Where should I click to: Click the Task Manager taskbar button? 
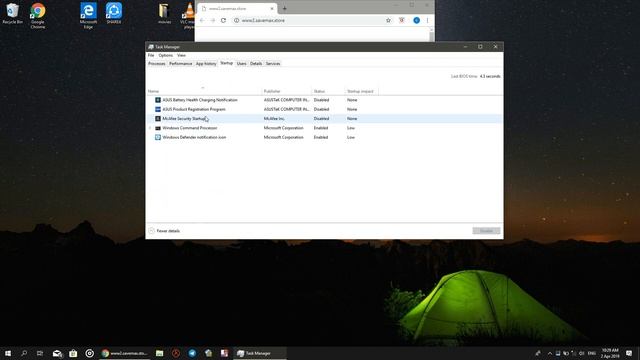coord(260,353)
